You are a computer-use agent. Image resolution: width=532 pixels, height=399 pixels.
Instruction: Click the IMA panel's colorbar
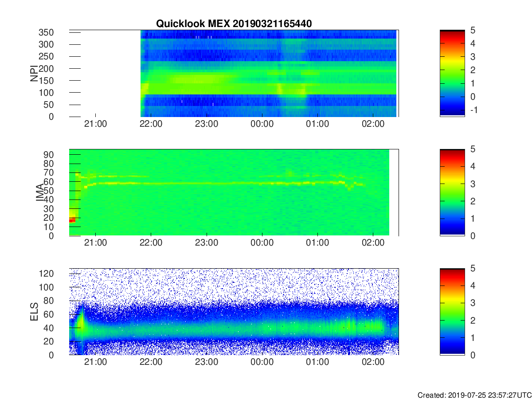452,192
